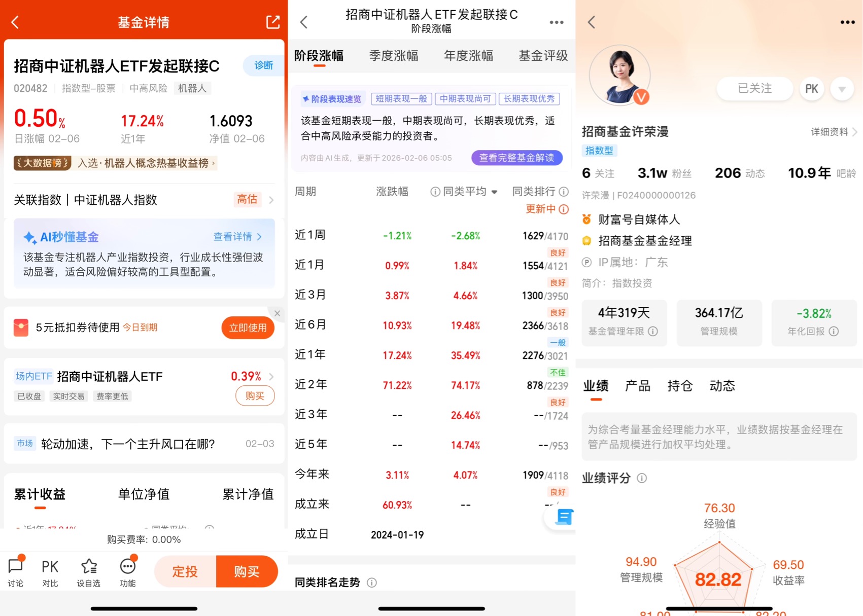Open the three-dot menu on manager profile
The height and width of the screenshot is (616, 863).
[847, 22]
